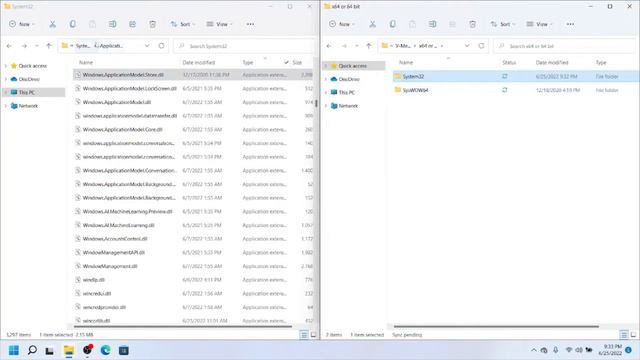The width and height of the screenshot is (640, 360).
Task: Show hidden tray icons chevron
Action: point(534,350)
